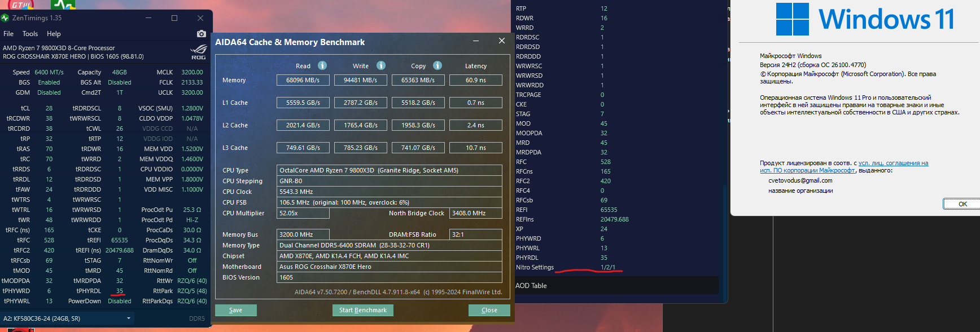980x332 pixels.
Task: Maximize the ZenTimings window
Action: coord(174,18)
